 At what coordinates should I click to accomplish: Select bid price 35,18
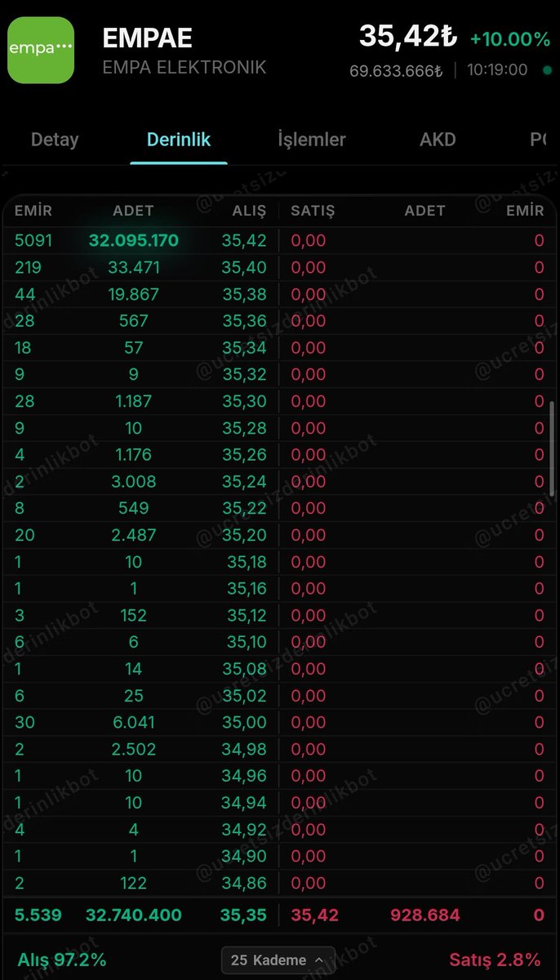[x=247, y=562]
